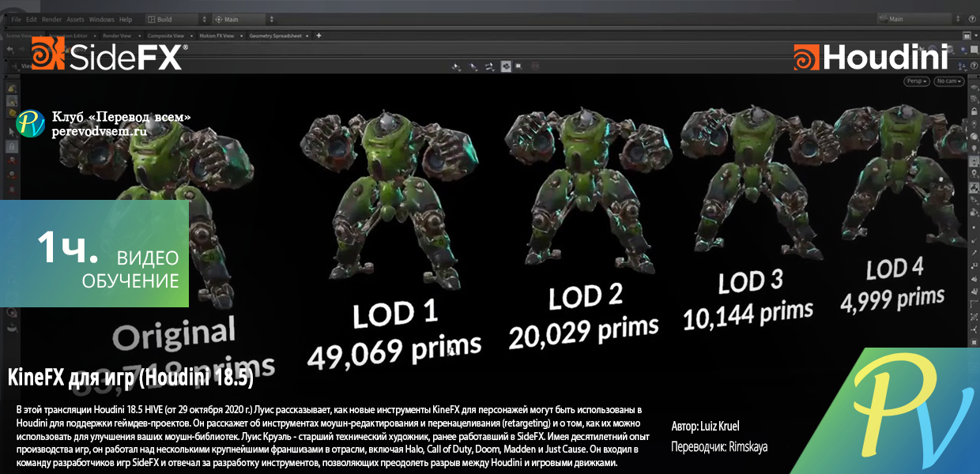The height and width of the screenshot is (474, 980).
Task: Click the 'Переводчик: Rimskaya' text
Action: 718,446
